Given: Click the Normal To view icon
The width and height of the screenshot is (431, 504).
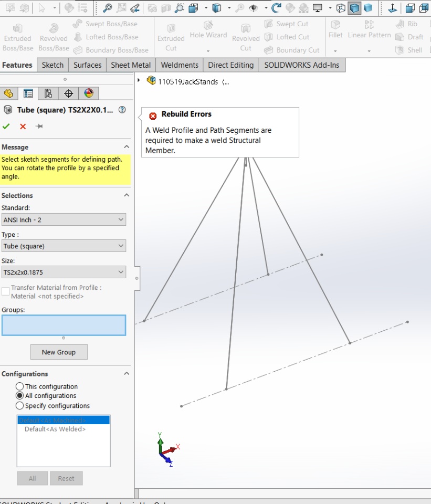Looking at the screenshot, I should click(393, 8).
